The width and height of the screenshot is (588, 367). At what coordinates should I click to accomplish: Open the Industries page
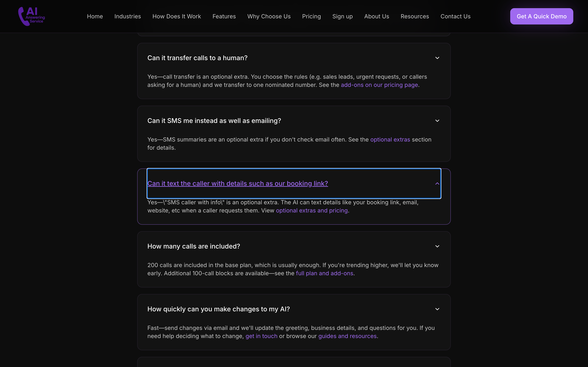click(128, 16)
